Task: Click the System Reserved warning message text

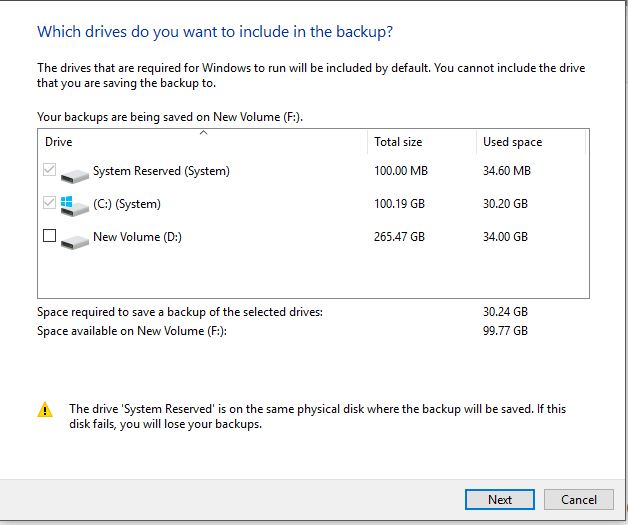Action: 317,416
